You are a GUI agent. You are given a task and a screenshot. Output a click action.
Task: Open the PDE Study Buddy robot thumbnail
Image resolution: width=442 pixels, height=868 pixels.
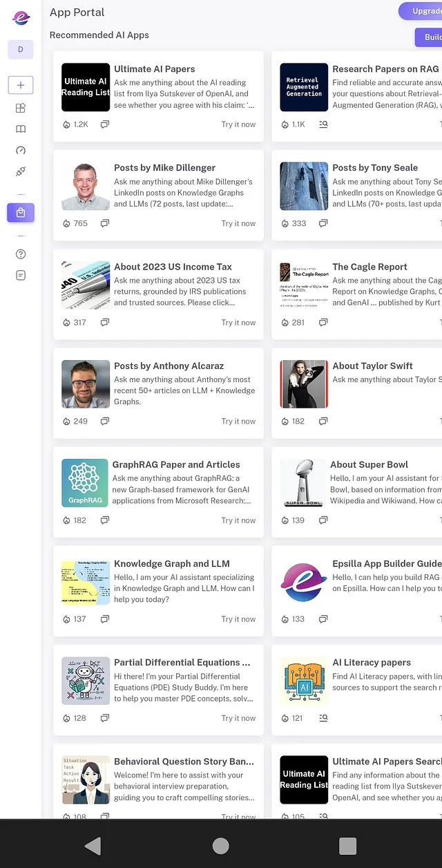[x=86, y=681]
